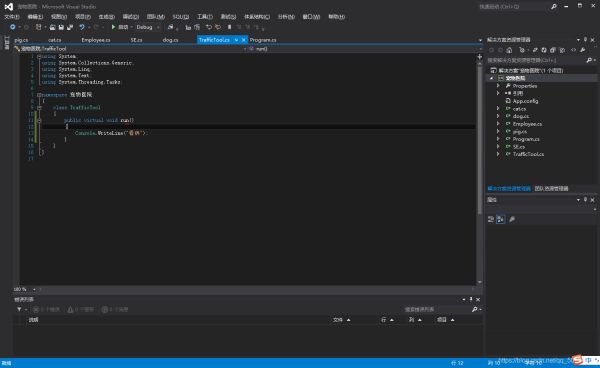Expand the Properties node in solution tree
The image size is (600, 368).
click(x=498, y=86)
